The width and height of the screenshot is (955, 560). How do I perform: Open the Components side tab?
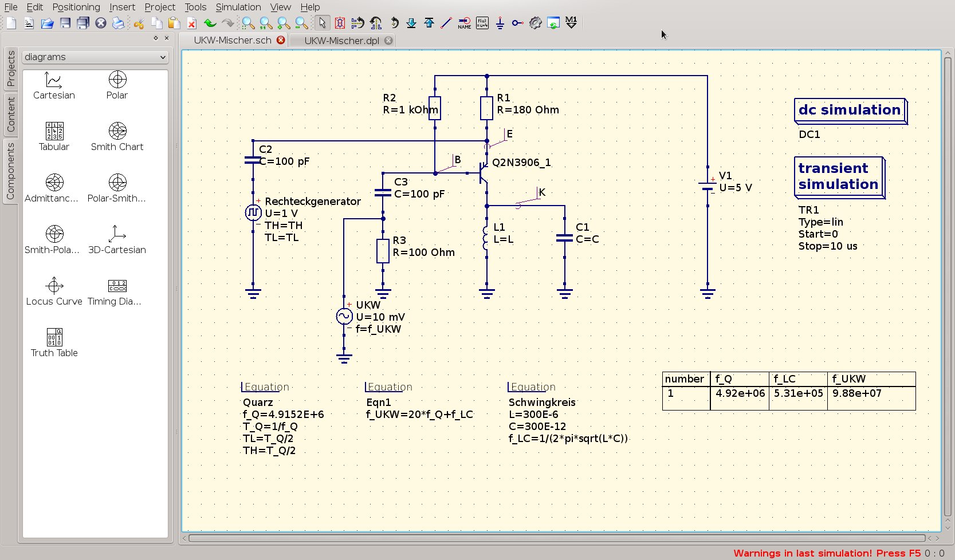[x=10, y=171]
